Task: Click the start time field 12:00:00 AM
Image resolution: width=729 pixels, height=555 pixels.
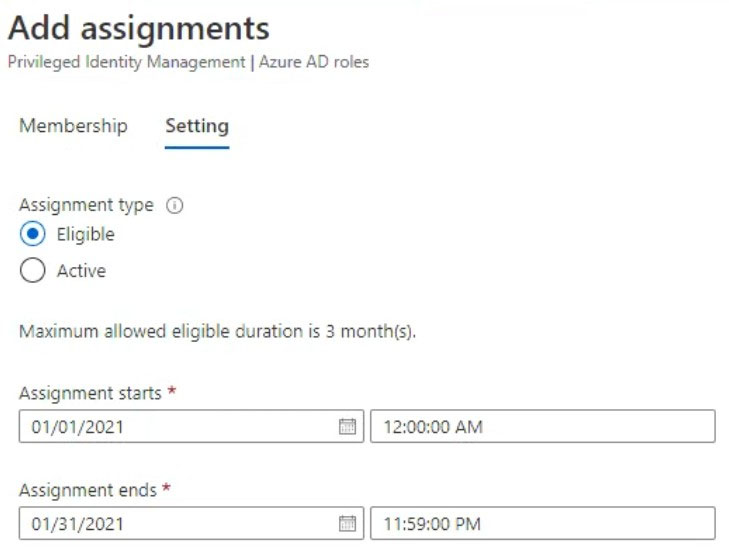Action: tap(543, 426)
